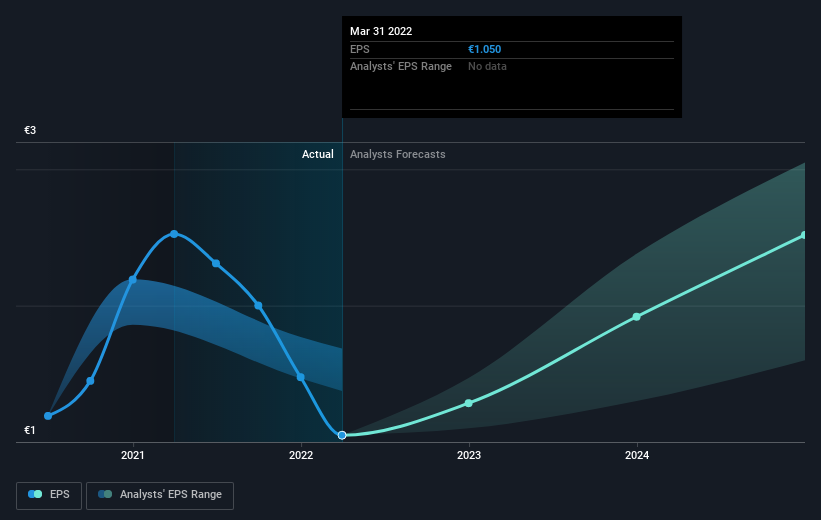
Task: Toggle the Analysts' EPS Range series label
Action: point(171,494)
